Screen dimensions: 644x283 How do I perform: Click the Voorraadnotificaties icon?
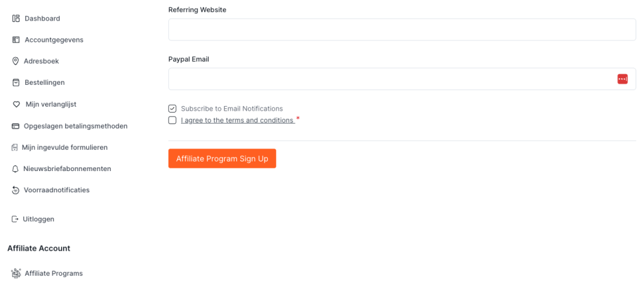click(16, 190)
